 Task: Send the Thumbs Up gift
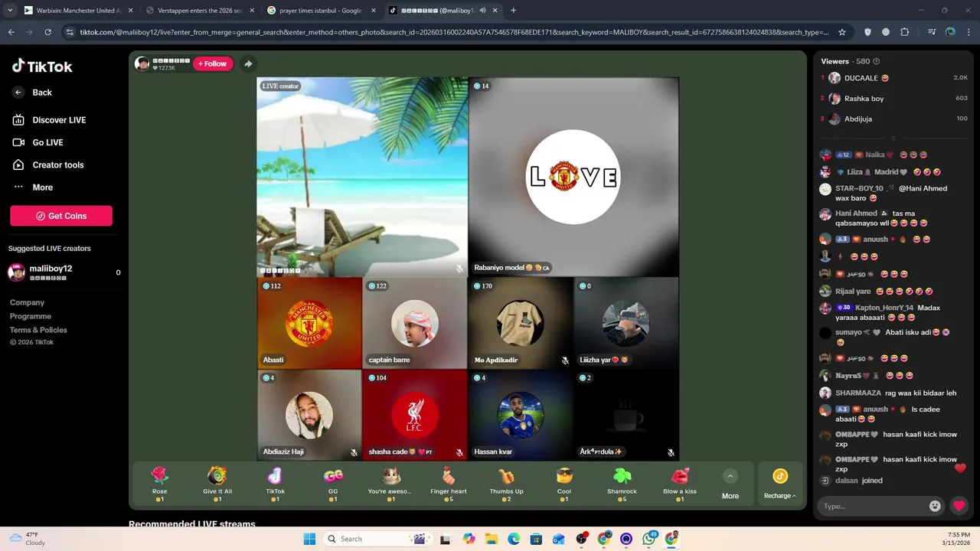point(506,484)
